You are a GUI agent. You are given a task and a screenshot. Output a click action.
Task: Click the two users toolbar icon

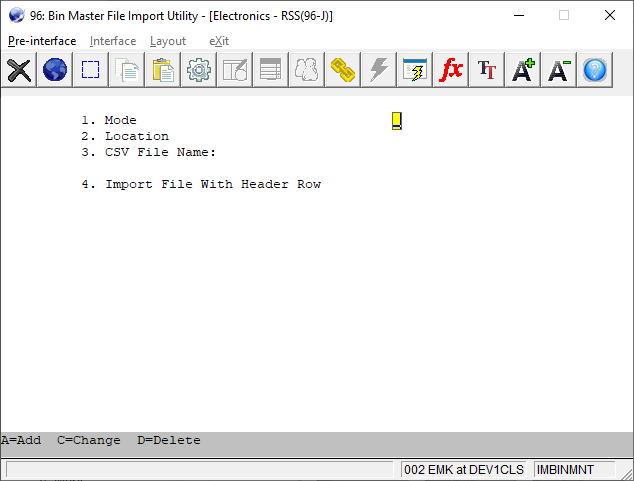coord(306,70)
